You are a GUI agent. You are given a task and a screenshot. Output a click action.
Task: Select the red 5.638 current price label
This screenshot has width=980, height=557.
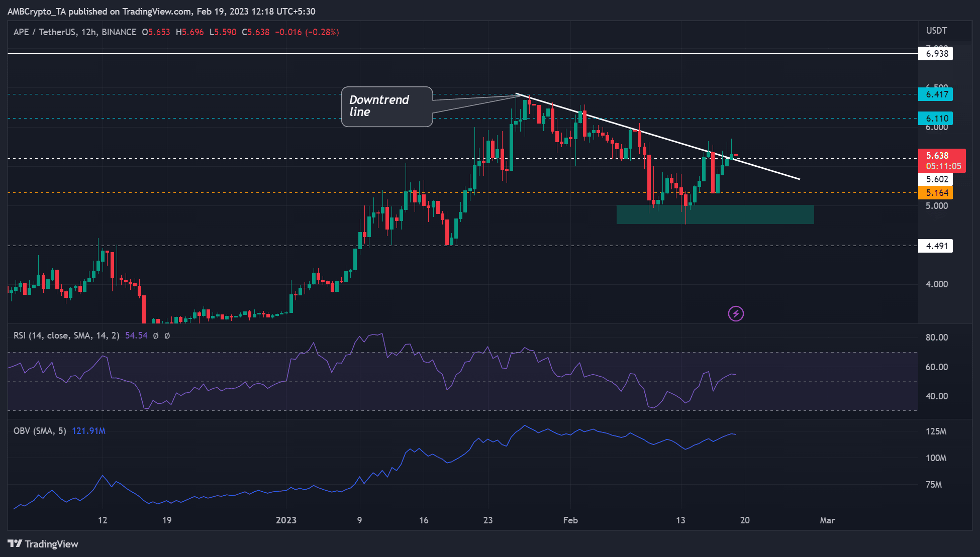click(943, 156)
